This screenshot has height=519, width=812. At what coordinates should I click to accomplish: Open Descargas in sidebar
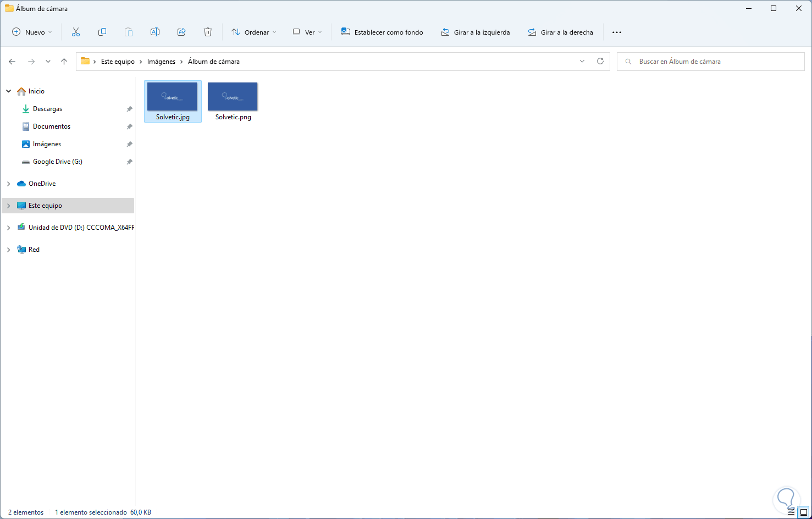pyautogui.click(x=47, y=109)
